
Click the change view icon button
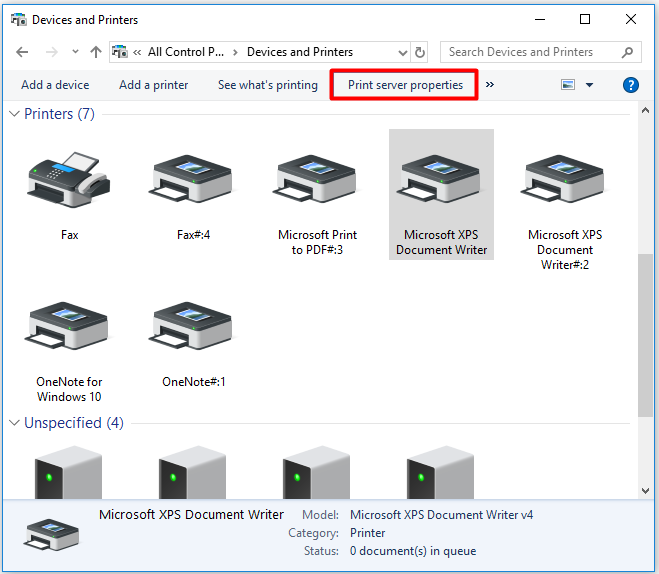click(x=568, y=85)
